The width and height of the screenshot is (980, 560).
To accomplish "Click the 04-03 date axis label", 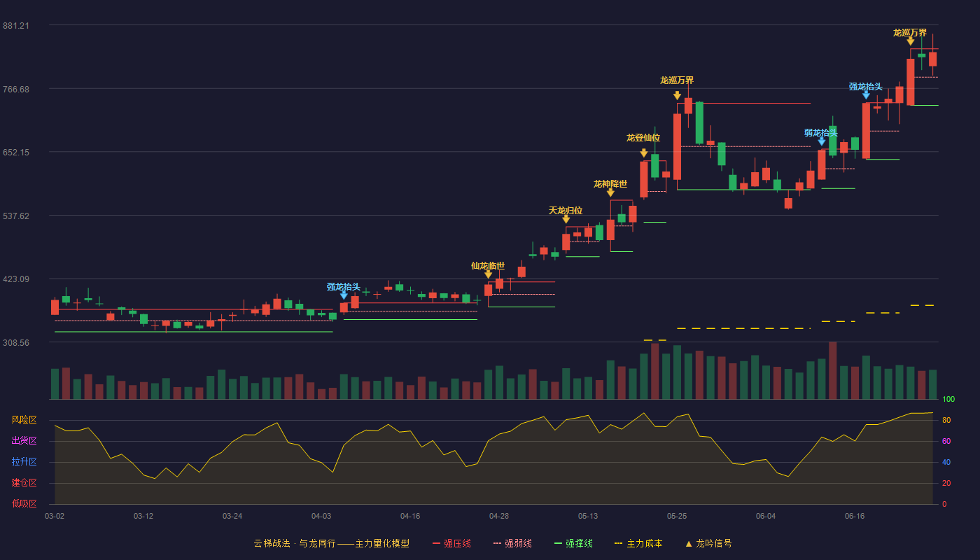I will coord(321,516).
